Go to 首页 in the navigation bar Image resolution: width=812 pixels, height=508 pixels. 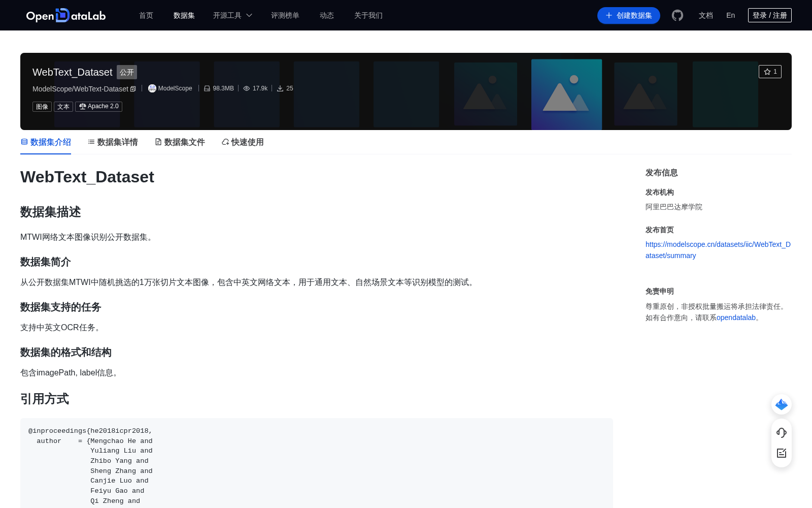coord(146,15)
